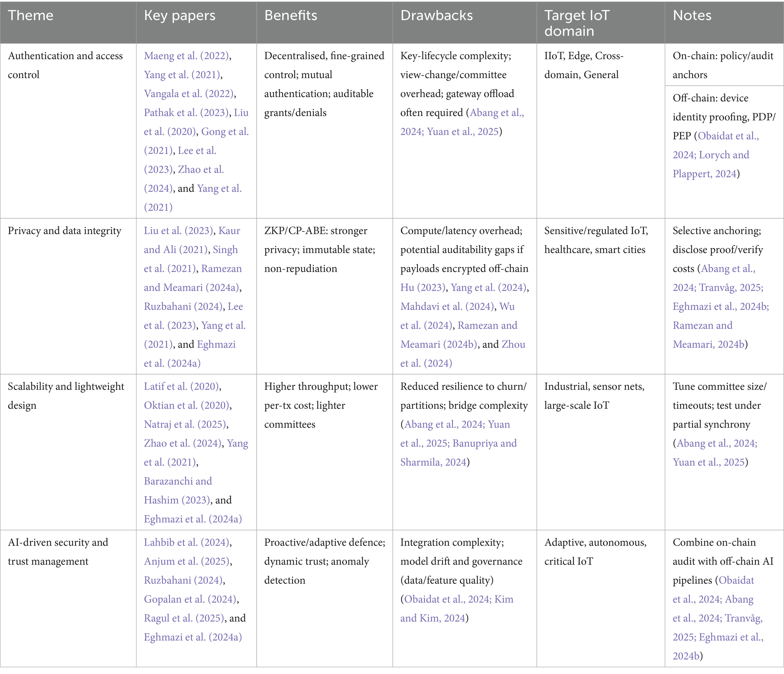Open the Maeng et al. (2022) citation
784x674 pixels.
tap(187, 56)
